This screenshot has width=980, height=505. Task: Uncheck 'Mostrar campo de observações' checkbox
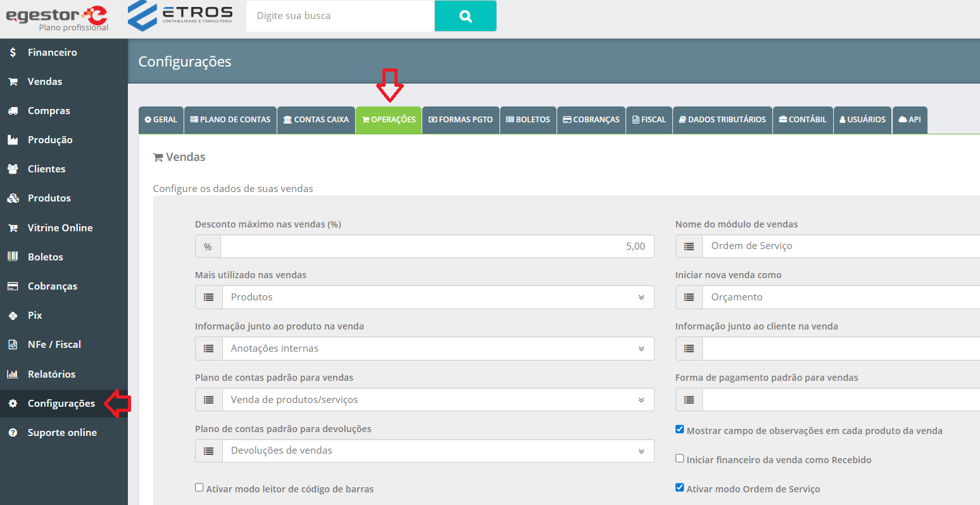point(680,430)
